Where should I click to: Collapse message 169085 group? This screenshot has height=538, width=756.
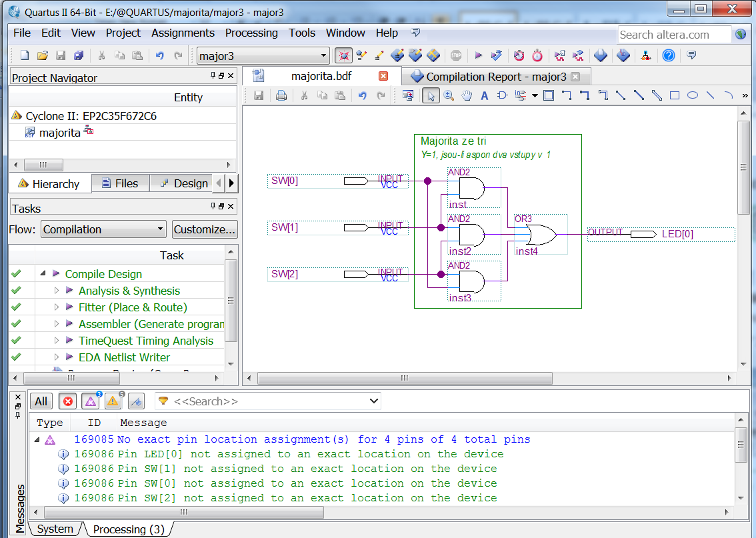(37, 439)
